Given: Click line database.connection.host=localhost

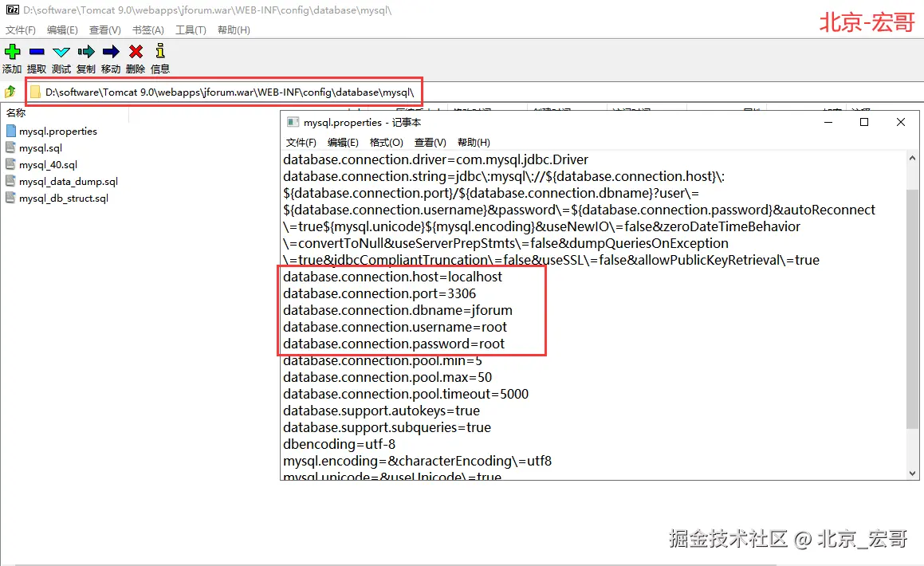Looking at the screenshot, I should (x=392, y=277).
